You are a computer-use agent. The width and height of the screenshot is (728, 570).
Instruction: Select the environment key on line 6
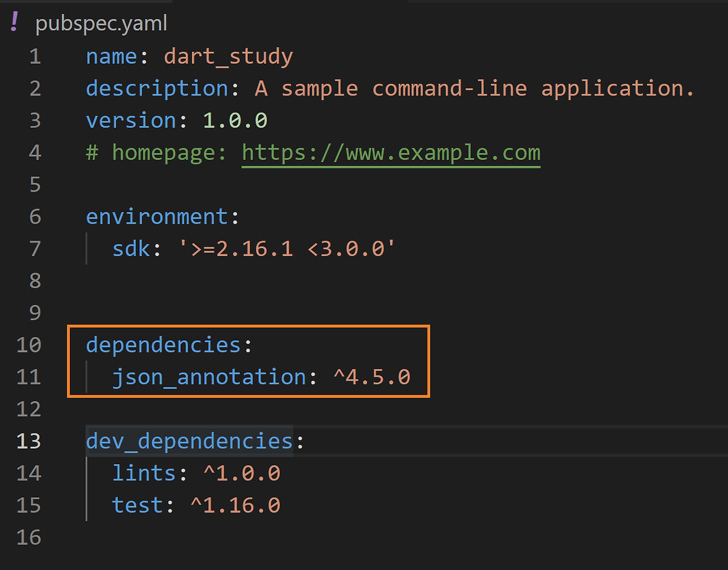pyautogui.click(x=158, y=216)
